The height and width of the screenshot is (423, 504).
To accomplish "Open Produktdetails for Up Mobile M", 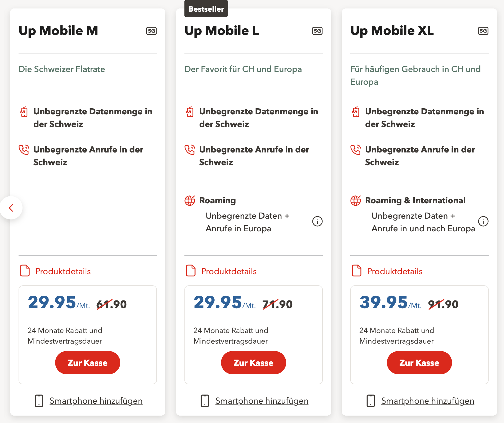I will coord(63,271).
